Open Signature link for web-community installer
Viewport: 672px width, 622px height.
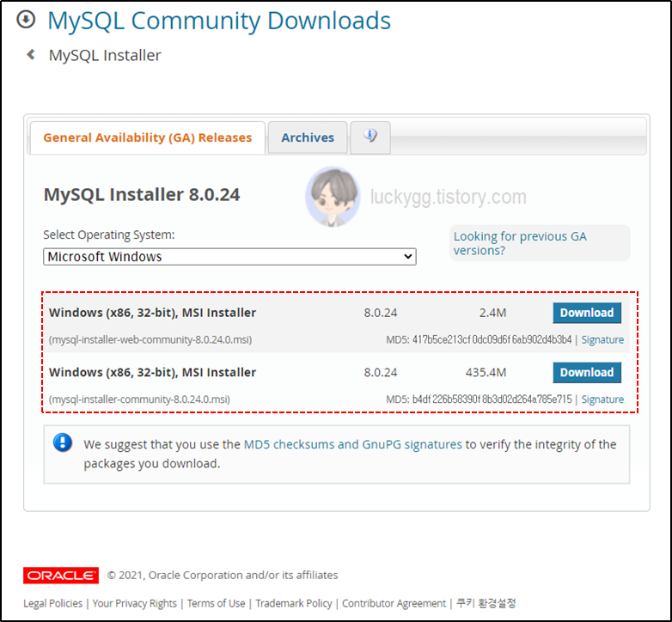pos(602,339)
